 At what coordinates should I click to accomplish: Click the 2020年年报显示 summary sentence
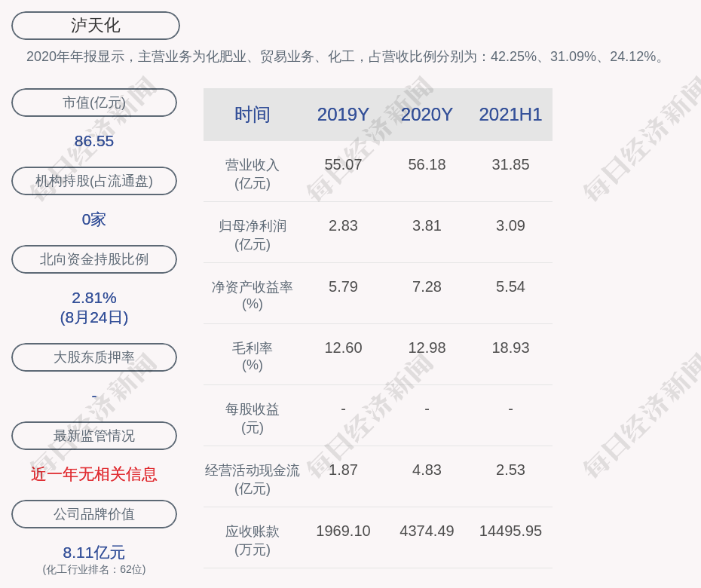coord(346,57)
